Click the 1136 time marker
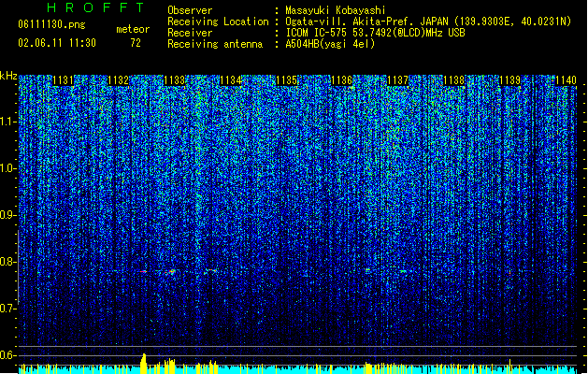Viewport: 588px width, 374px height. (x=342, y=80)
